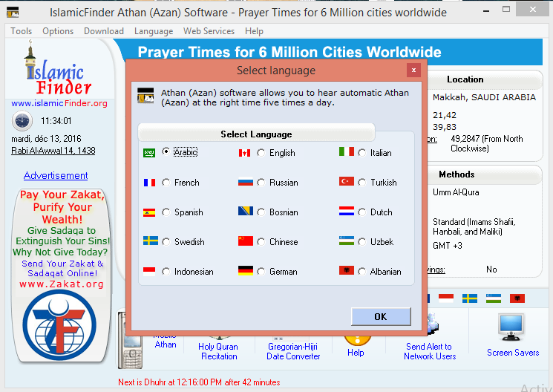553x392 pixels.
Task: Click the Indonesian flag in dialog
Action: [x=149, y=271]
